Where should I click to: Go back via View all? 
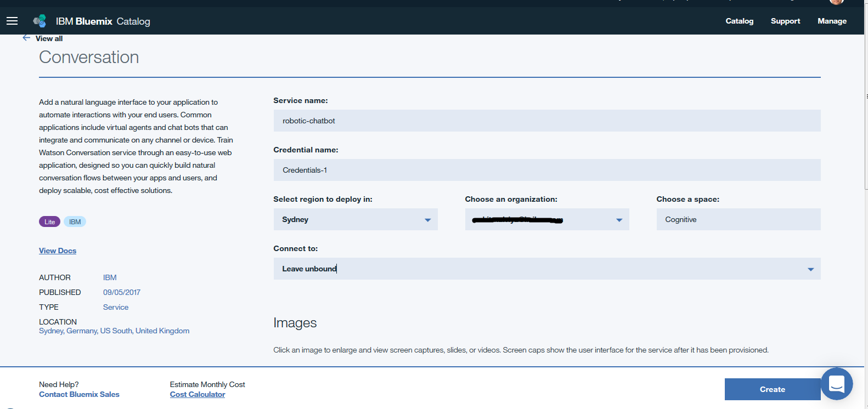[49, 38]
